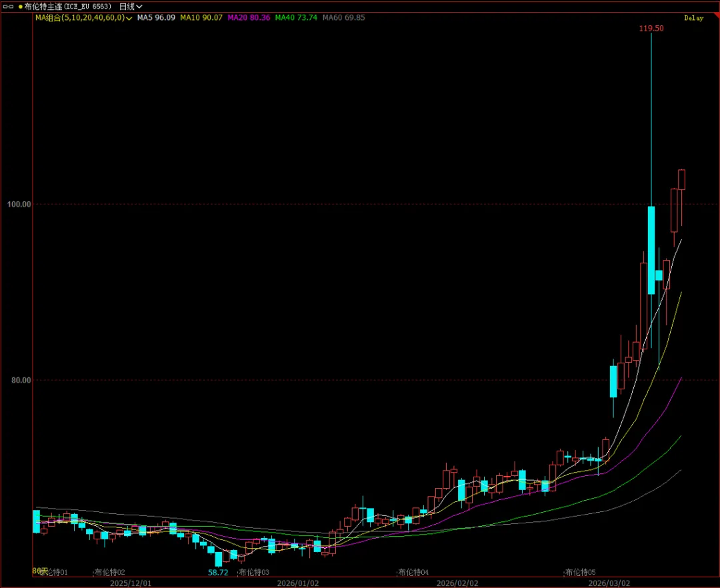Click the 80.00 price axis label
The height and width of the screenshot is (588, 720).
[x=21, y=380]
